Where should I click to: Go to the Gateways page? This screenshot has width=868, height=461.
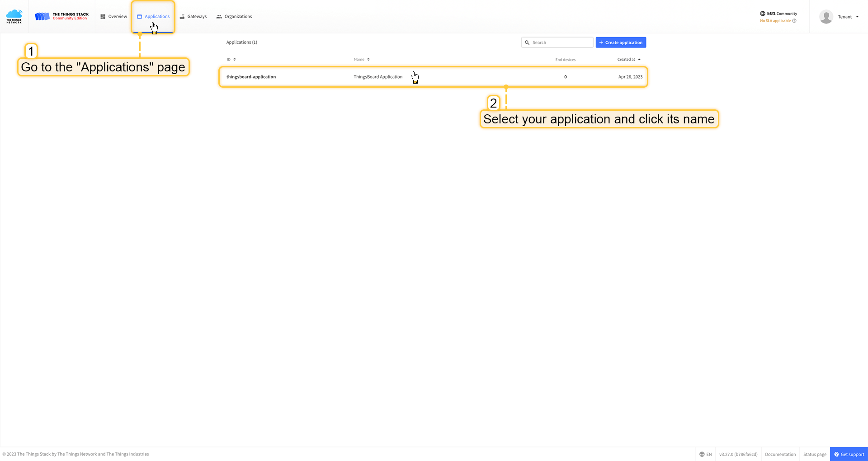tap(193, 17)
